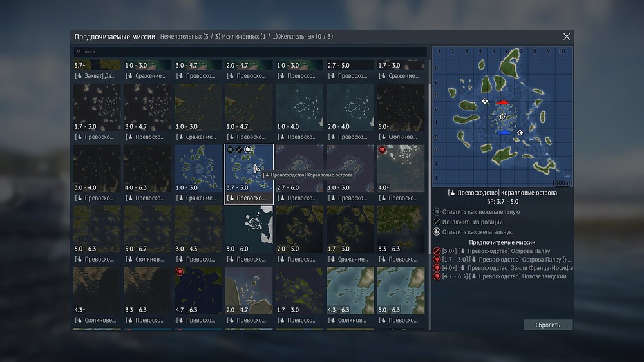Click the dislike icon beside Новозеландский entry
This screenshot has width=644, height=362.
[437, 276]
